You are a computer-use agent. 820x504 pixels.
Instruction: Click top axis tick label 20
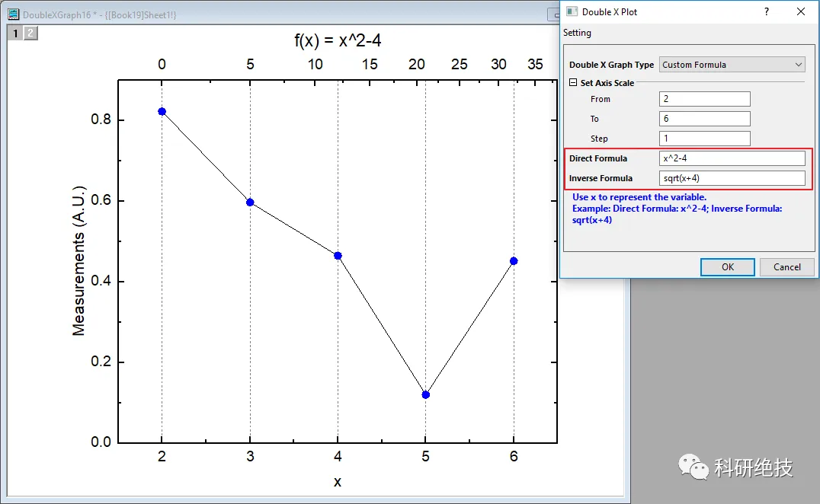coord(417,64)
